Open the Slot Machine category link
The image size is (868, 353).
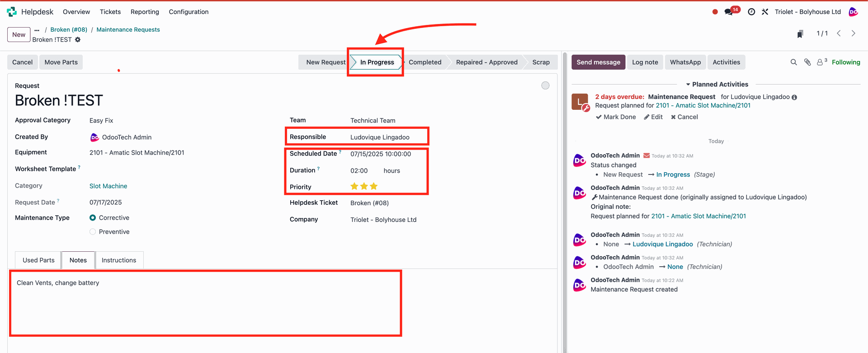click(108, 186)
